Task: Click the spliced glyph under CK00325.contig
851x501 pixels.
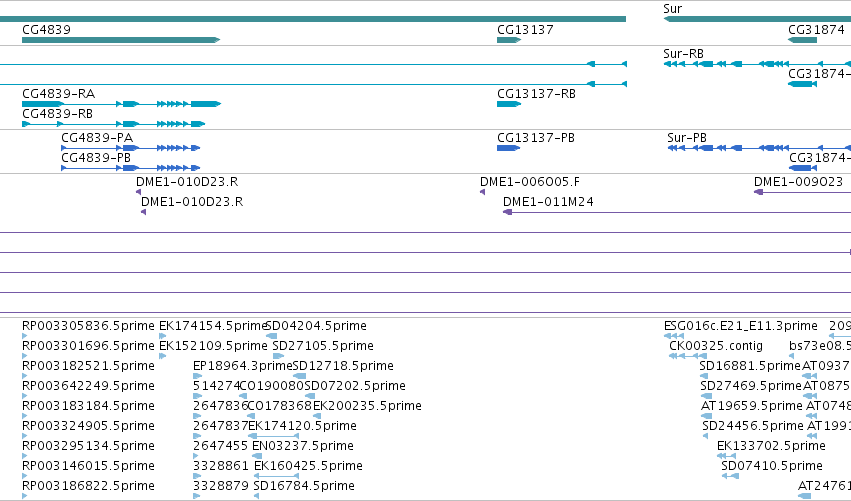Action: coord(688,356)
